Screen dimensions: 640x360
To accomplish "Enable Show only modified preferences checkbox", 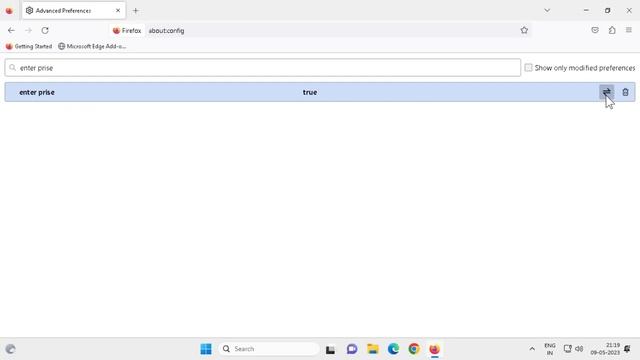I will tap(528, 68).
